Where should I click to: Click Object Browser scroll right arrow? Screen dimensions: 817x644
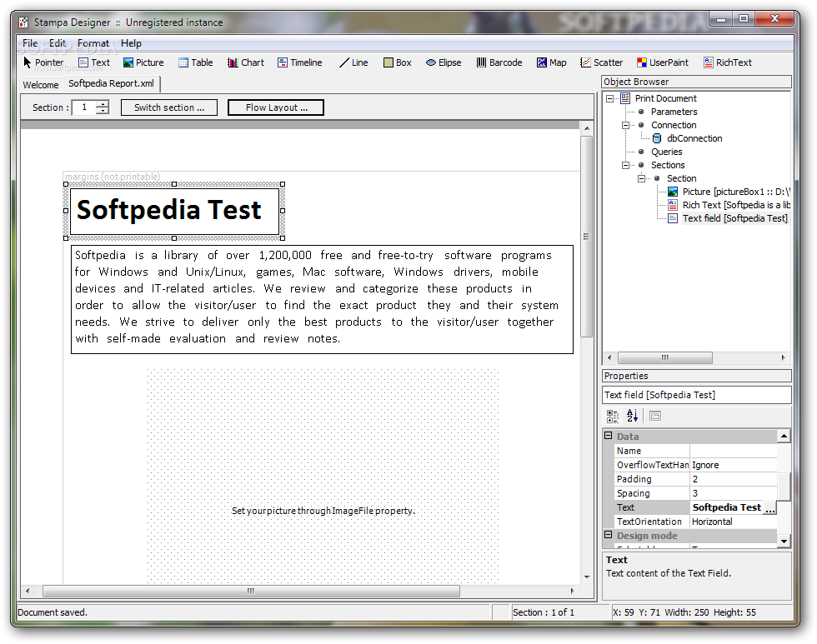pos(783,357)
